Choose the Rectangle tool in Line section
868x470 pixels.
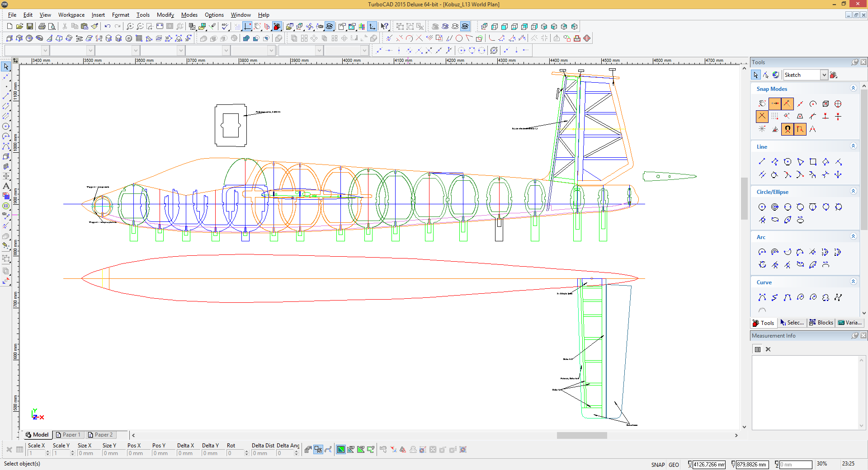[x=813, y=162]
